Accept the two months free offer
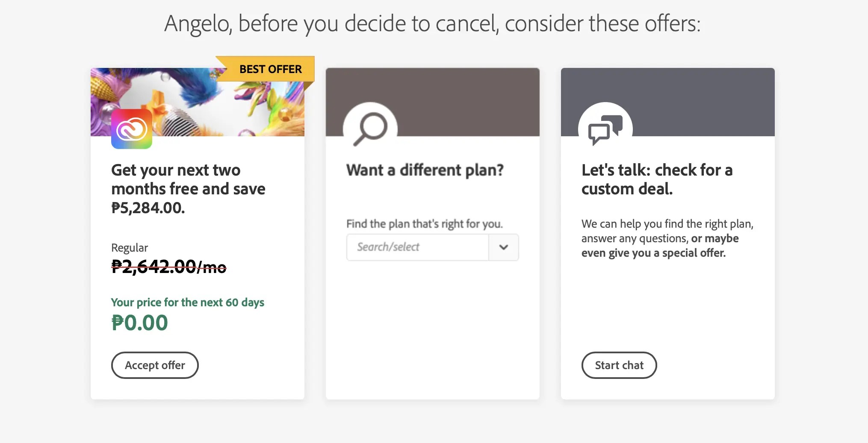This screenshot has height=443, width=868. 155,365
